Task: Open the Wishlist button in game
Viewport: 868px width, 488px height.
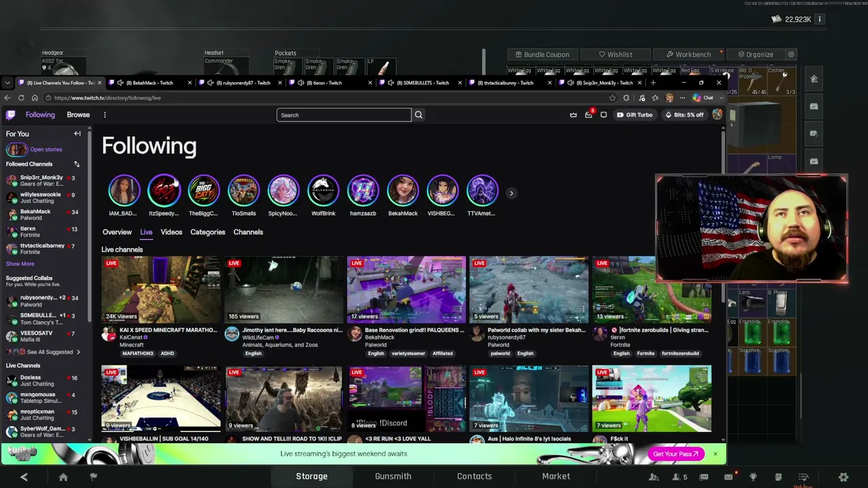Action: click(x=616, y=54)
